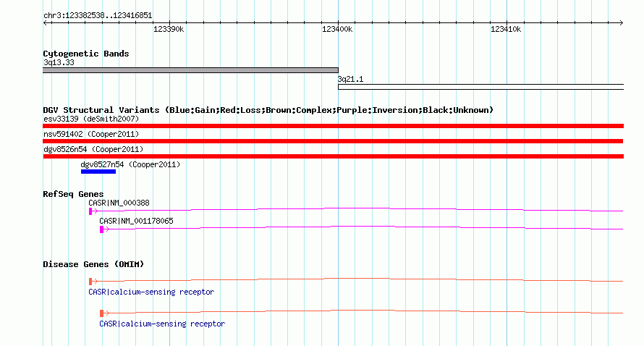Open the upper CASR|calcium-sensing receptor link
The width and height of the screenshot is (644, 346).
point(151,292)
